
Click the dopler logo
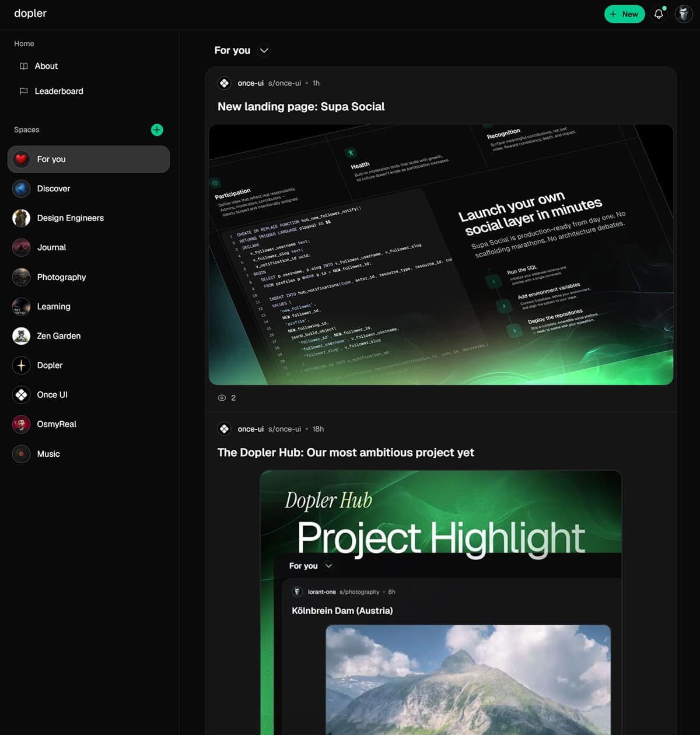pos(30,13)
